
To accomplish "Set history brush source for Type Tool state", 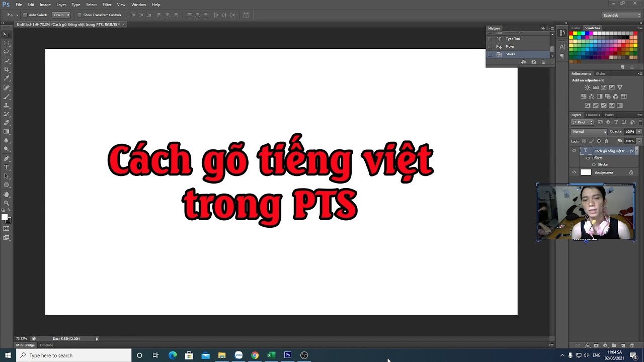I will tap(490, 39).
